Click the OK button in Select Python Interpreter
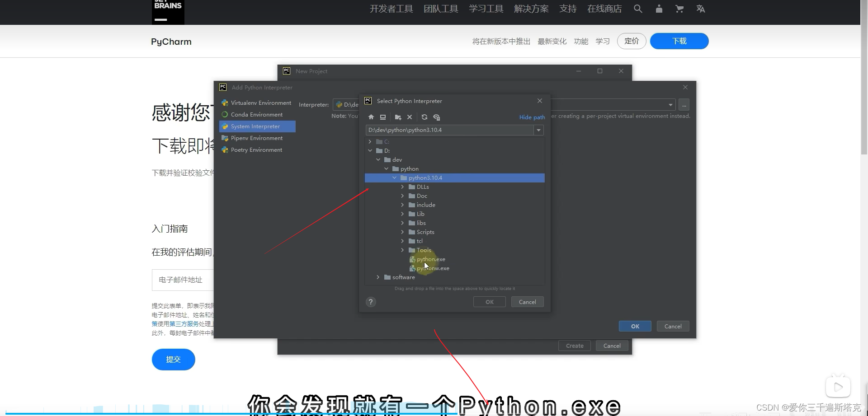This screenshot has width=868, height=416. tap(489, 302)
